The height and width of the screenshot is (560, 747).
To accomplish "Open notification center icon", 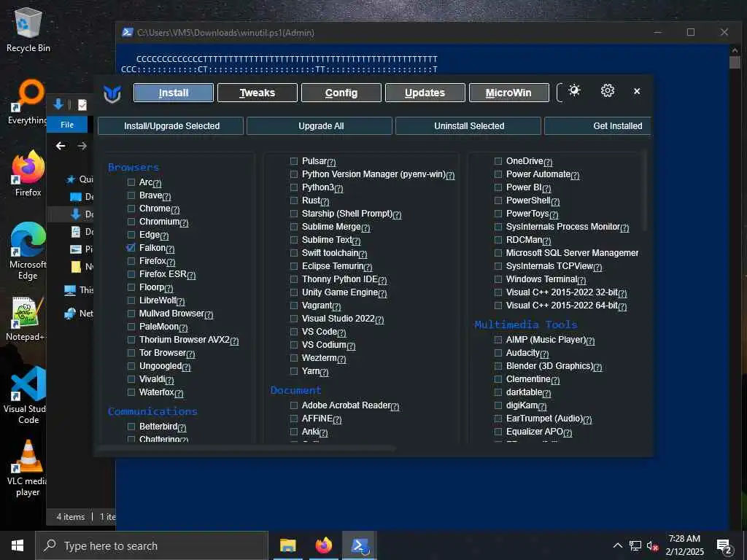I will click(724, 547).
